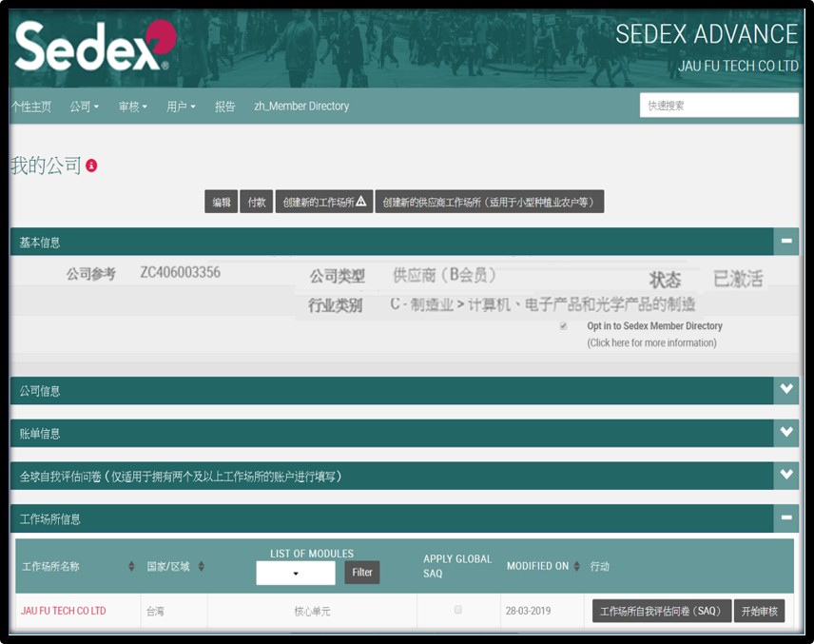Screen dimensions: 814x644
Task: Open 工作场所自我评估问卷 (SAQ) button
Action: tap(662, 611)
